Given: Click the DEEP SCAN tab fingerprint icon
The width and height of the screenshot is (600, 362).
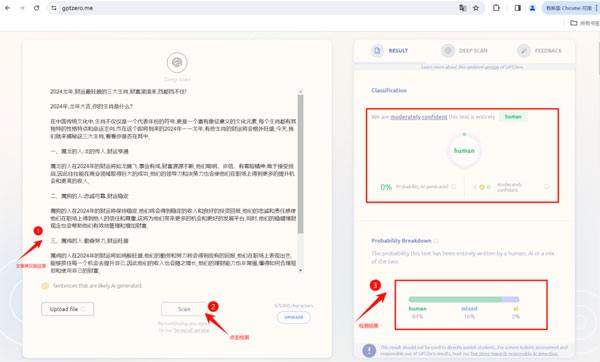Looking at the screenshot, I should 448,51.
